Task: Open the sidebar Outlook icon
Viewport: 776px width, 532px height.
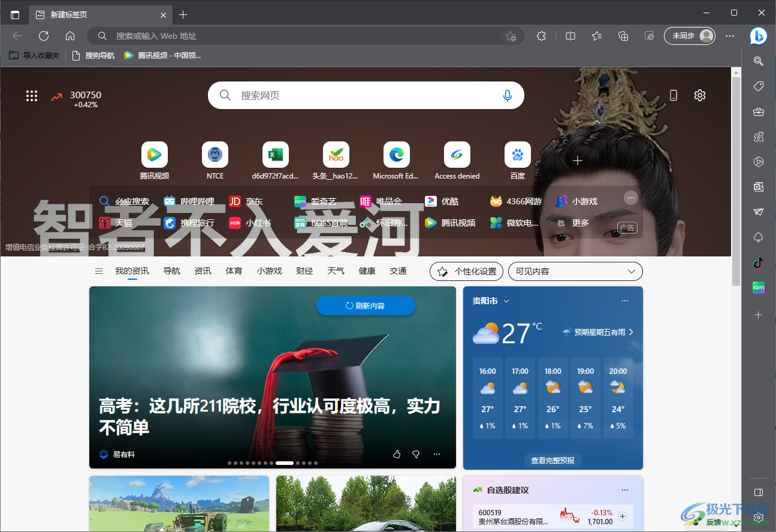Action: coord(758,187)
